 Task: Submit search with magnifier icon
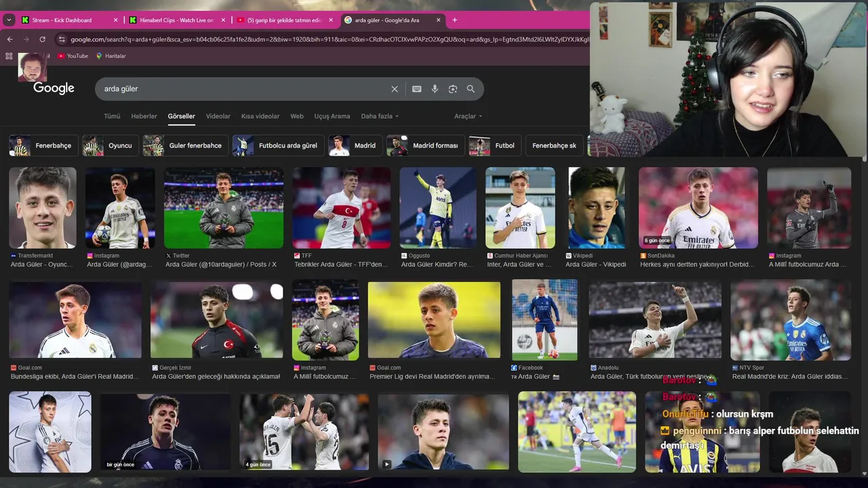[x=471, y=89]
